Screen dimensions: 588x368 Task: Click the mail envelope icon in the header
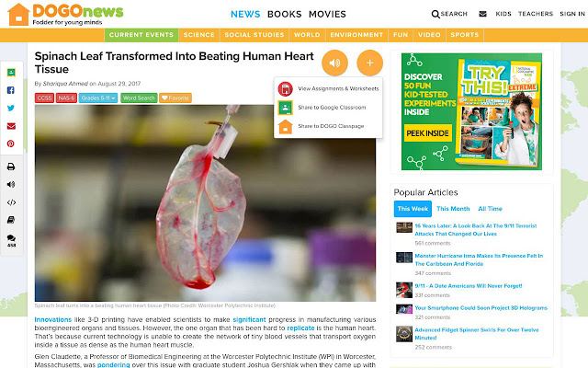pos(482,14)
